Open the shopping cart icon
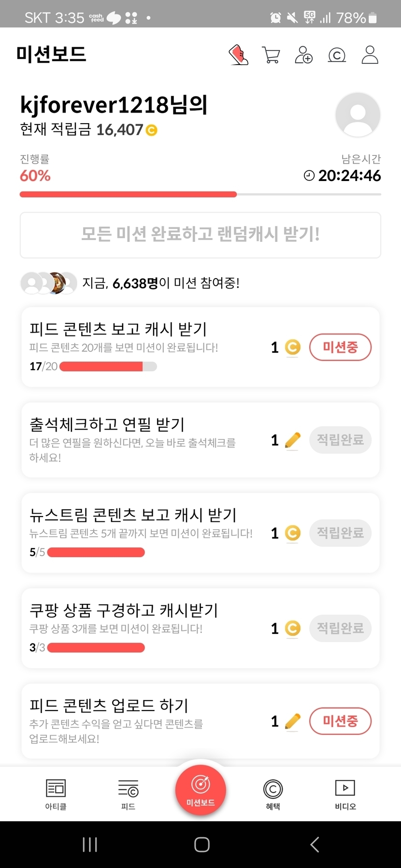401x868 pixels. click(271, 55)
